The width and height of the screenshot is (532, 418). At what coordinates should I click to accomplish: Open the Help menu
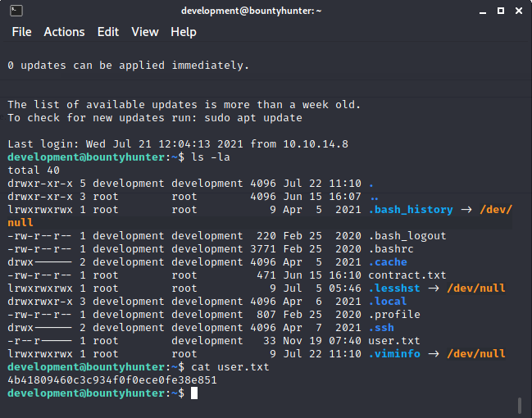(184, 32)
